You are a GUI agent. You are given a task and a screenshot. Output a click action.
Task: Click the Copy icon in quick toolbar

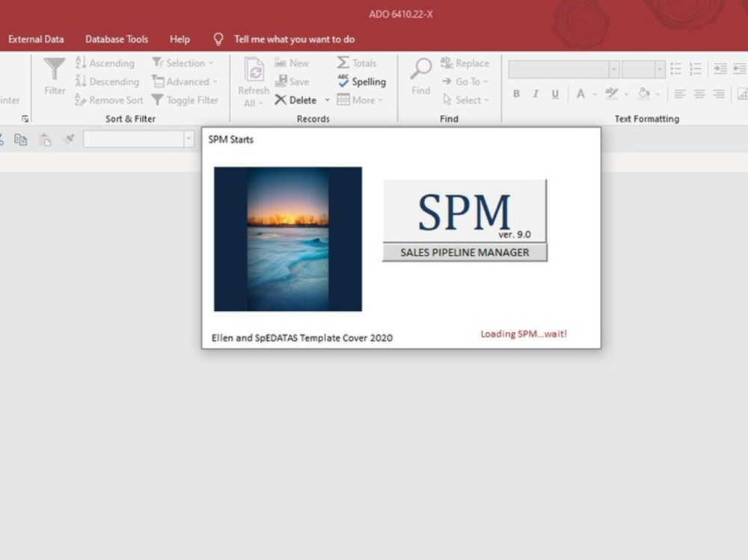[20, 139]
